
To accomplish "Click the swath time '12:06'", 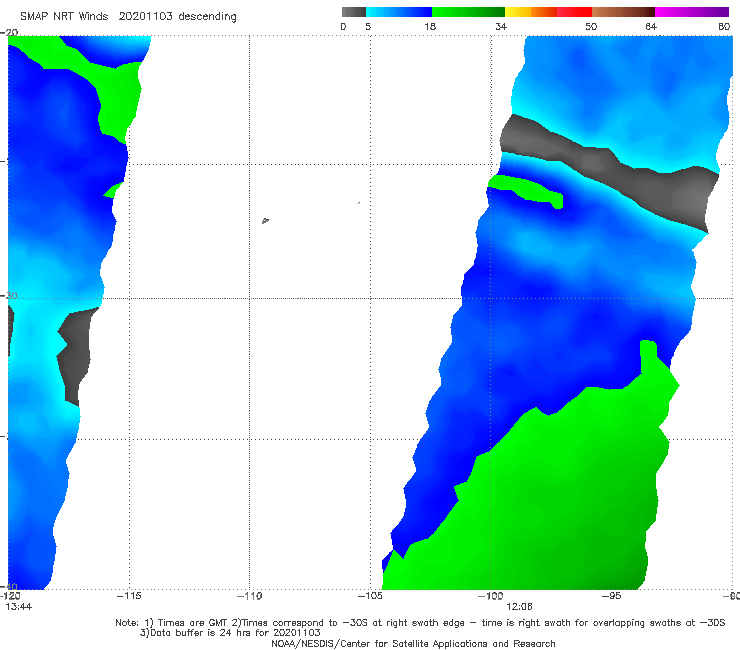I will click(x=519, y=607).
